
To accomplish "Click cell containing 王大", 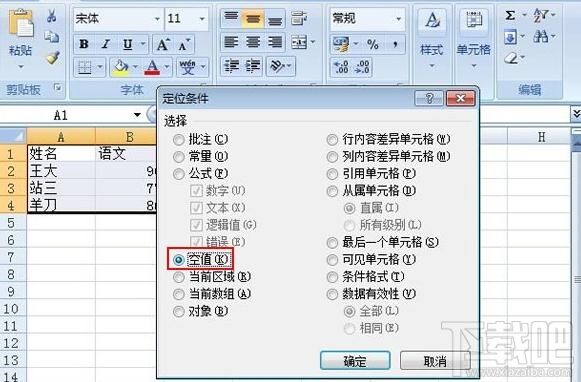I will tap(61, 171).
